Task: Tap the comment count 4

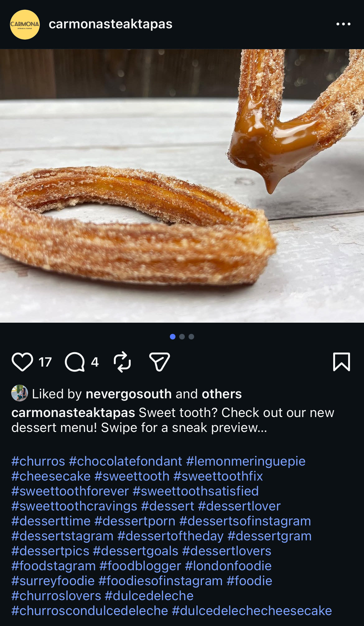Action: [x=95, y=362]
